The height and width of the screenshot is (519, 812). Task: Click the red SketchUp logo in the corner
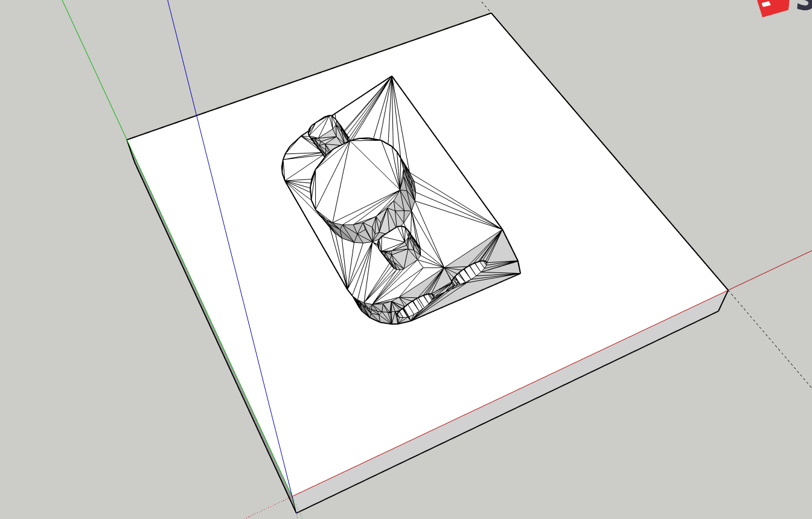[774, 6]
